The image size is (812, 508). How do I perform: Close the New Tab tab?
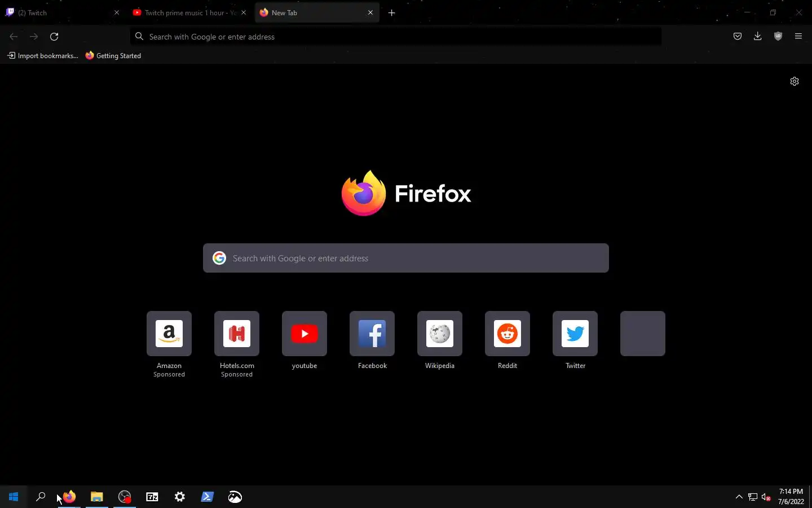point(370,12)
